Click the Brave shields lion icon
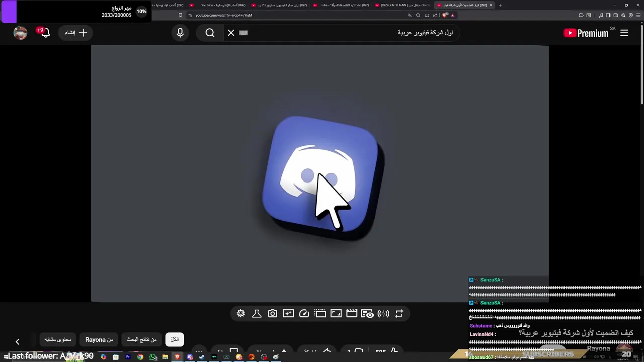 pos(445,15)
